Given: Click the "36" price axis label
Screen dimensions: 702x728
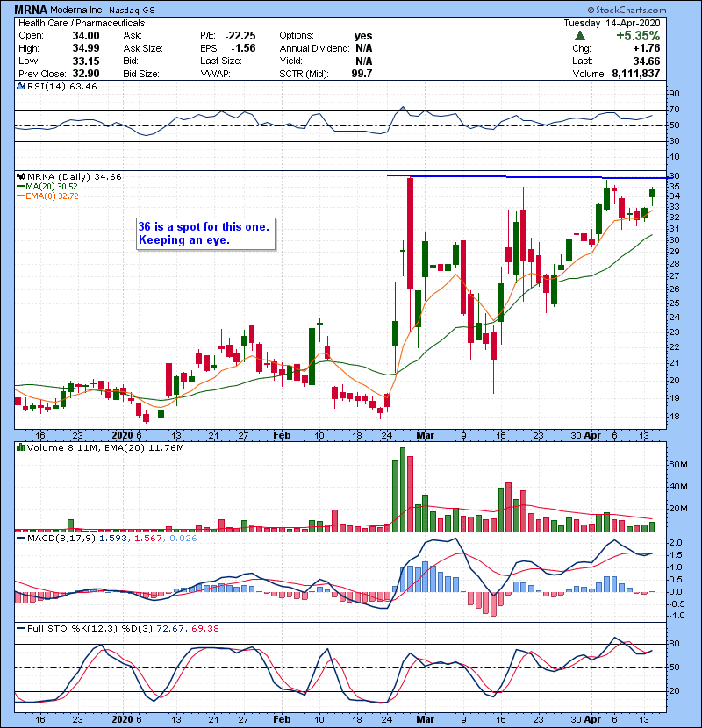Looking at the screenshot, I should tap(674, 176).
